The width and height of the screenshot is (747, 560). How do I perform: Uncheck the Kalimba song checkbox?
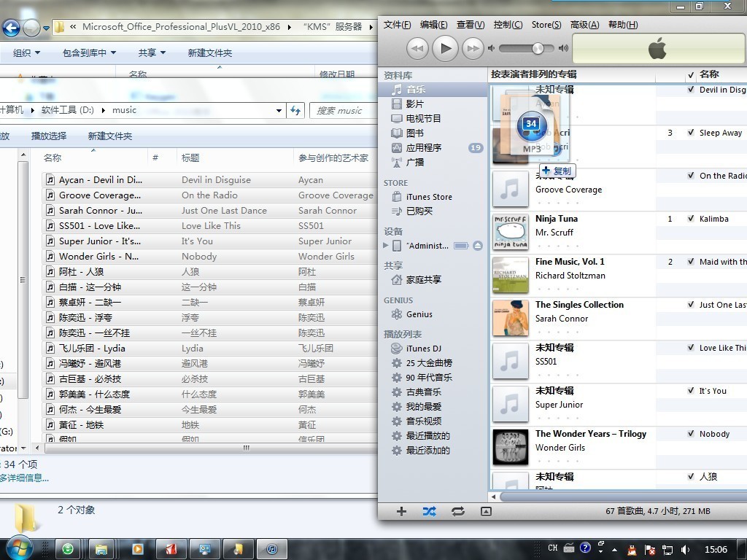[x=691, y=219]
